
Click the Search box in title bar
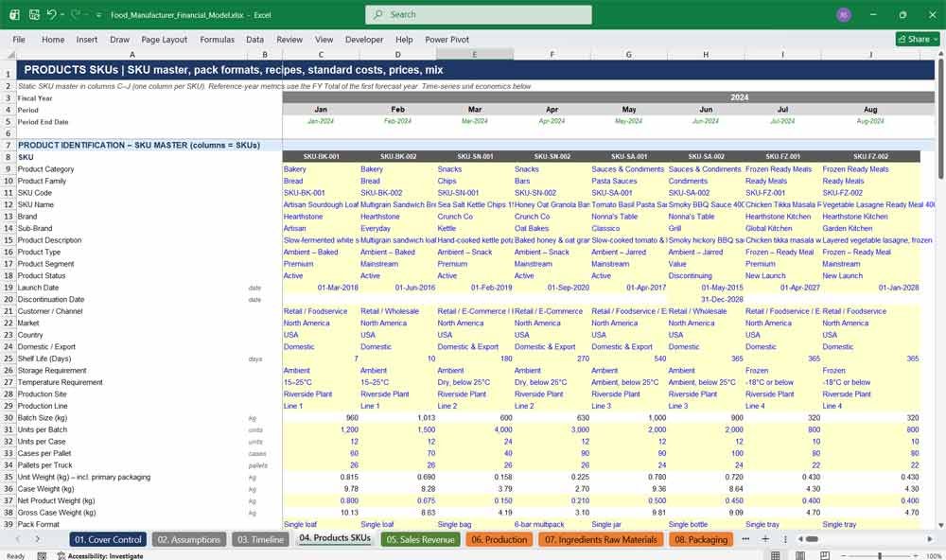pos(479,14)
